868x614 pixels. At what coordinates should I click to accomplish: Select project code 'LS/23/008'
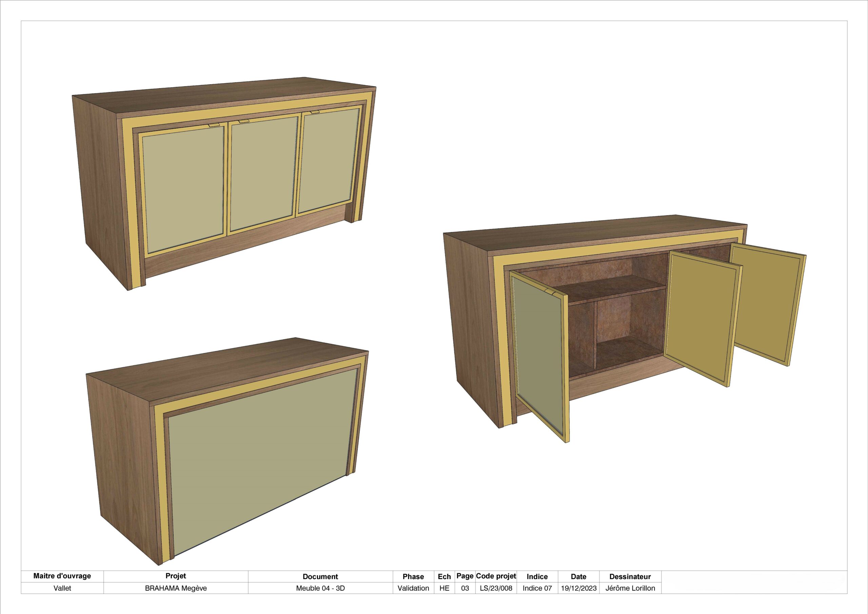[x=496, y=588]
